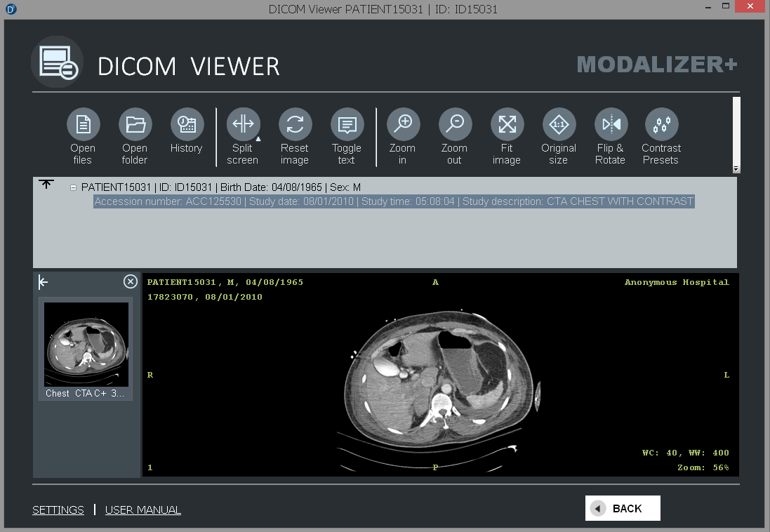Zoom in on the CT image

(x=403, y=126)
